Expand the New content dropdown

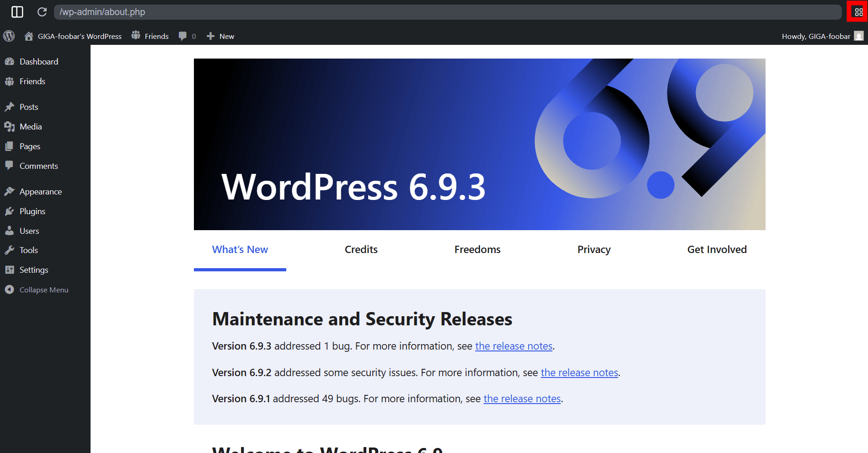[x=220, y=36]
